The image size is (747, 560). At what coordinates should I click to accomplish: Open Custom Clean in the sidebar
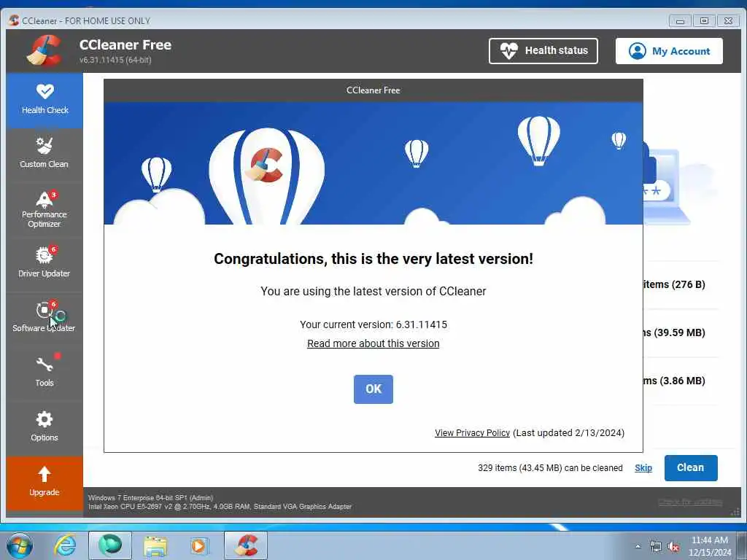coord(44,154)
